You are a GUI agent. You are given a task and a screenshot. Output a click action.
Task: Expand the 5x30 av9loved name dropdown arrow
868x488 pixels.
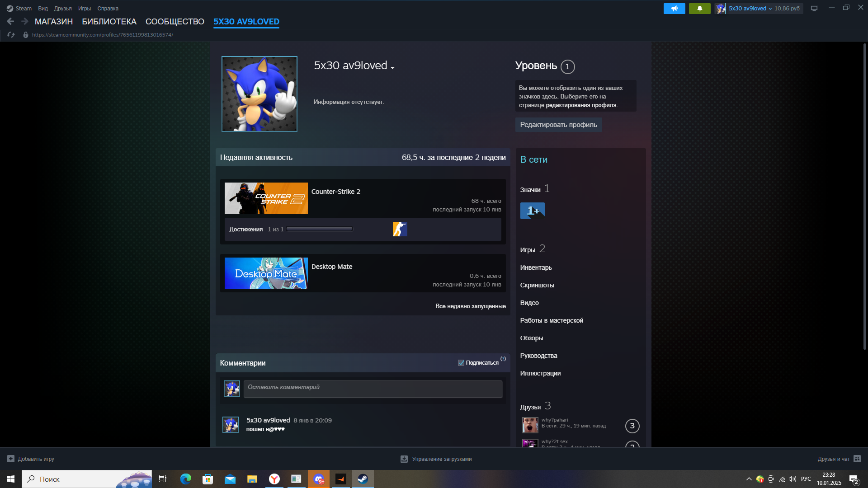[392, 68]
